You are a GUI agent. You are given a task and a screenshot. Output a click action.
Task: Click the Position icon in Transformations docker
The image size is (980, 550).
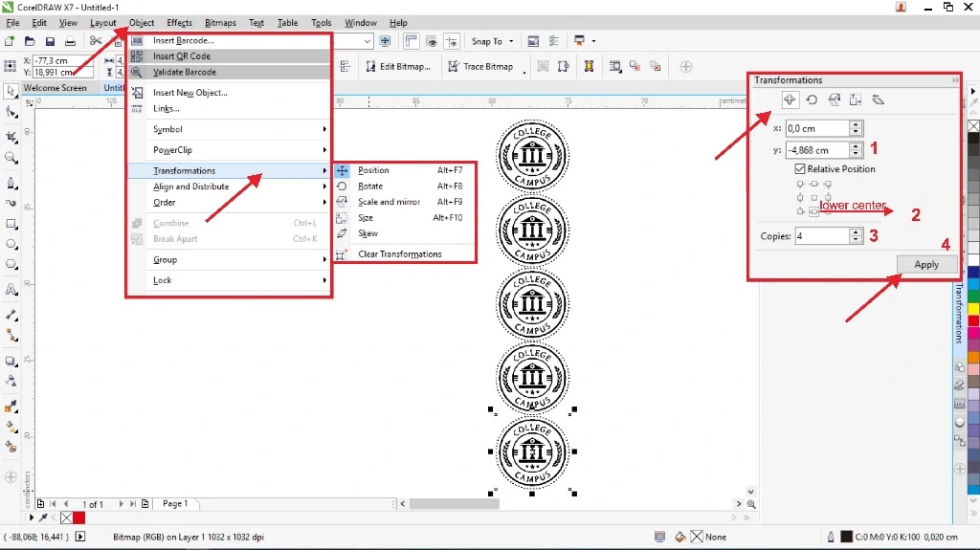790,99
